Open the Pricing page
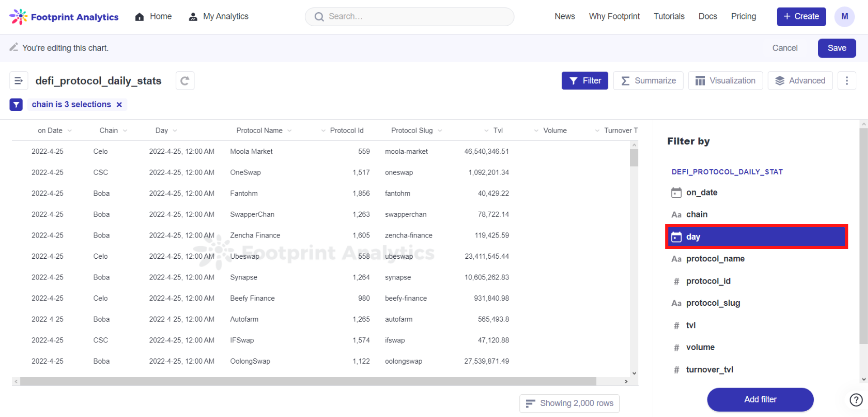This screenshot has height=417, width=868. (743, 17)
